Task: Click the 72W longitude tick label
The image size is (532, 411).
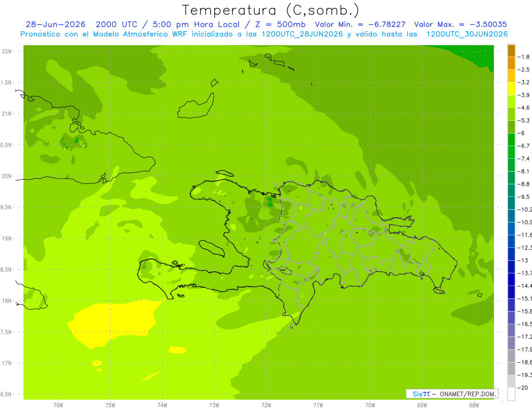Action: pyautogui.click(x=266, y=405)
